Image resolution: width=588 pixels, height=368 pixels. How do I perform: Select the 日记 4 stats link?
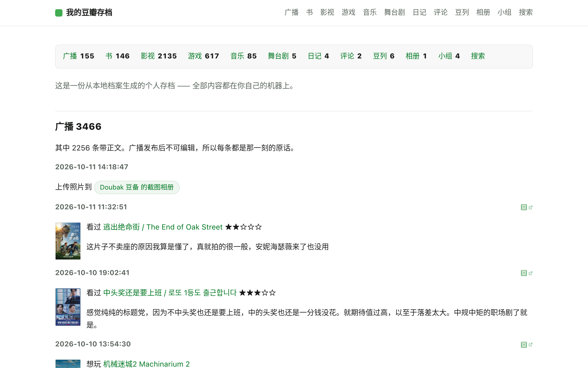click(x=318, y=56)
